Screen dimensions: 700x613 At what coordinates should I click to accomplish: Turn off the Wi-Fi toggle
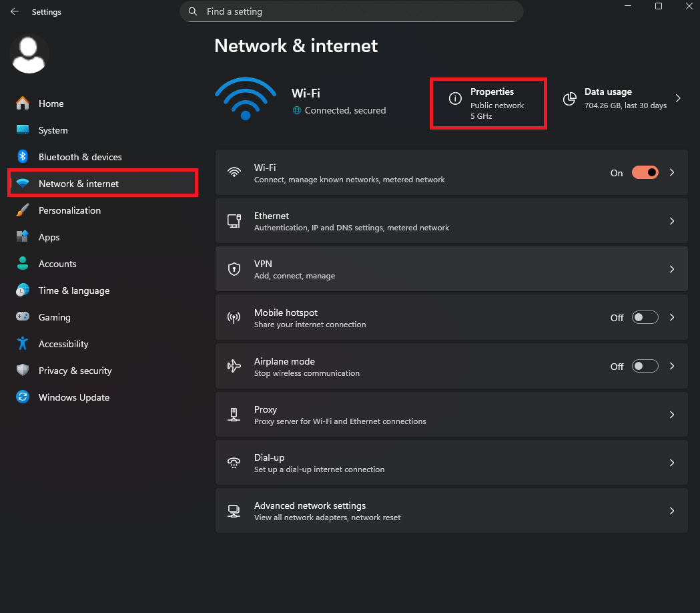(x=645, y=172)
